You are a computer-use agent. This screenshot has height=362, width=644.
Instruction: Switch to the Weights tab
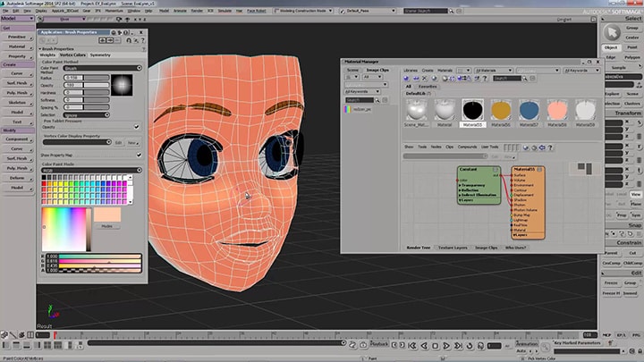click(x=47, y=55)
